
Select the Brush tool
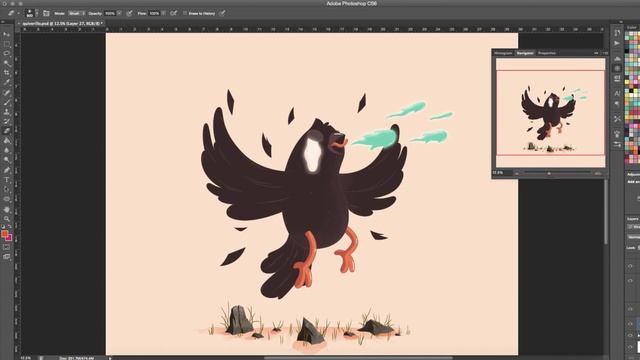(7, 102)
